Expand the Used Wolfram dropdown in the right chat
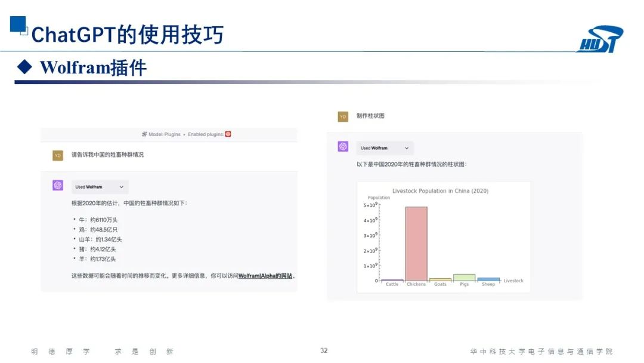The image size is (644, 363). pos(385,148)
